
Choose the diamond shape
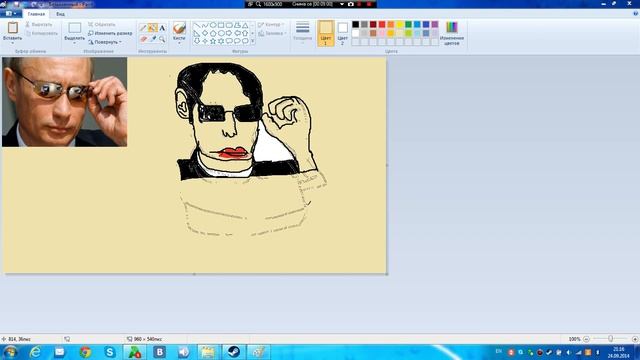[x=205, y=33]
